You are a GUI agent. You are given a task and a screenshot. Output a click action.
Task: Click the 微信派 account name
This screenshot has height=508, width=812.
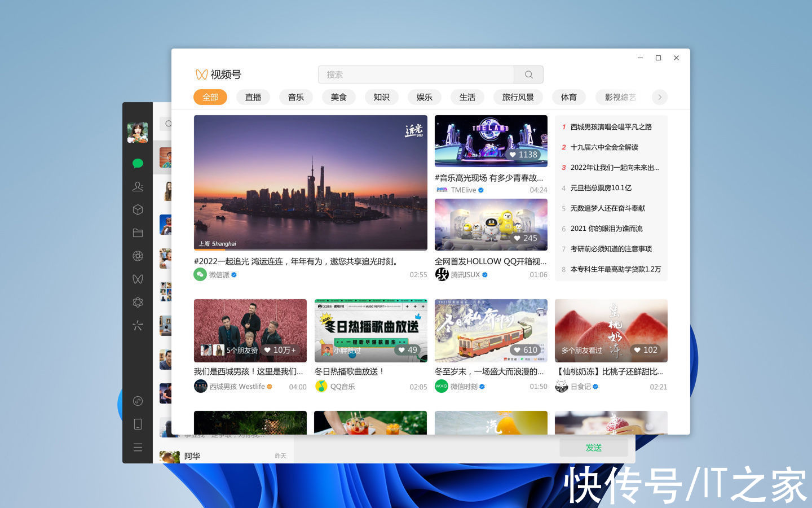[219, 275]
